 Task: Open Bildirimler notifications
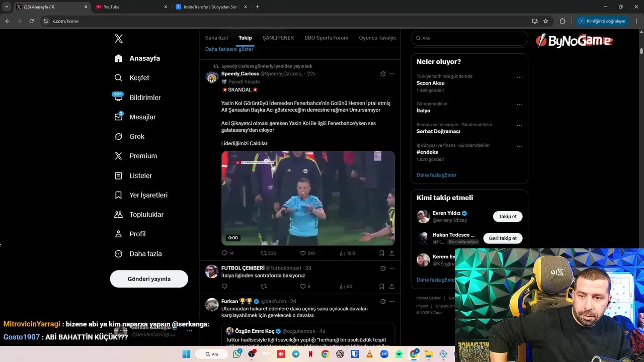[137, 97]
